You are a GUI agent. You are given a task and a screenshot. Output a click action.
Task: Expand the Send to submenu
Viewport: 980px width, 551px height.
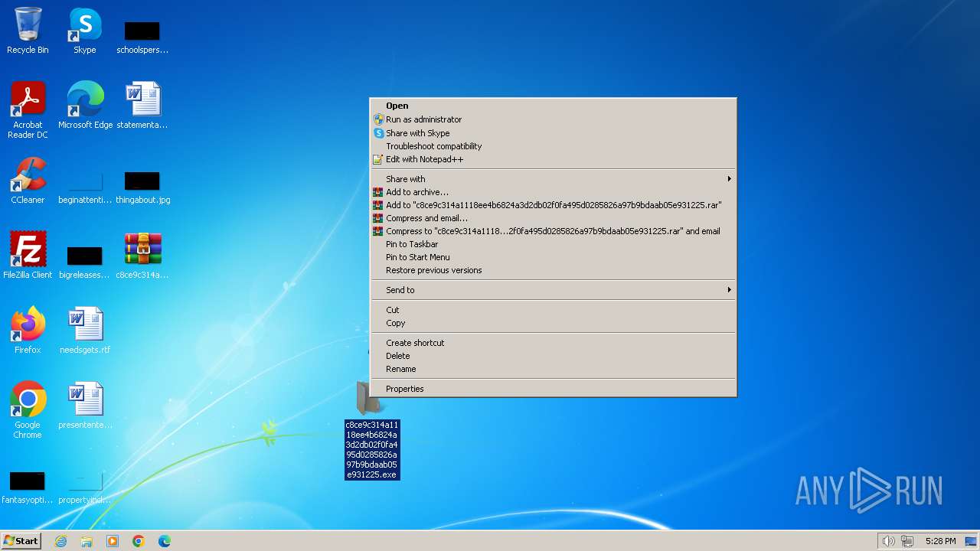553,290
